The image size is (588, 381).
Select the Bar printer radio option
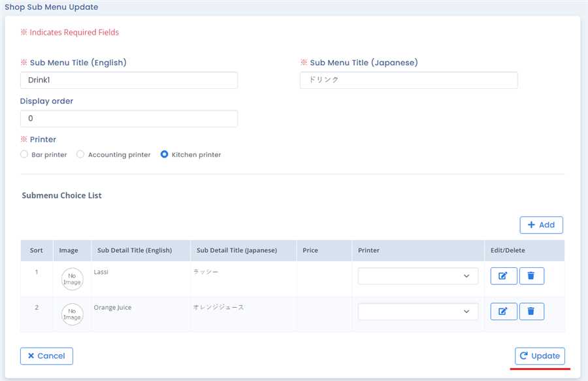pyautogui.click(x=25, y=155)
